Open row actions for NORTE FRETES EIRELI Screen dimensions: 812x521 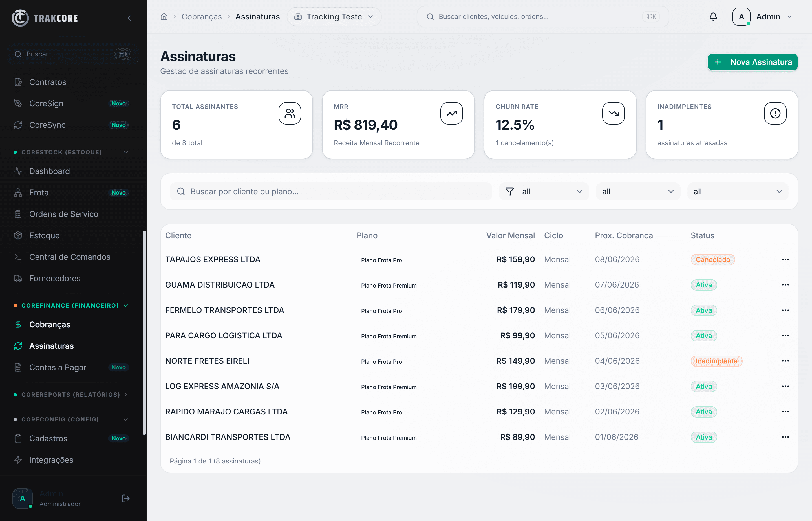click(x=785, y=361)
